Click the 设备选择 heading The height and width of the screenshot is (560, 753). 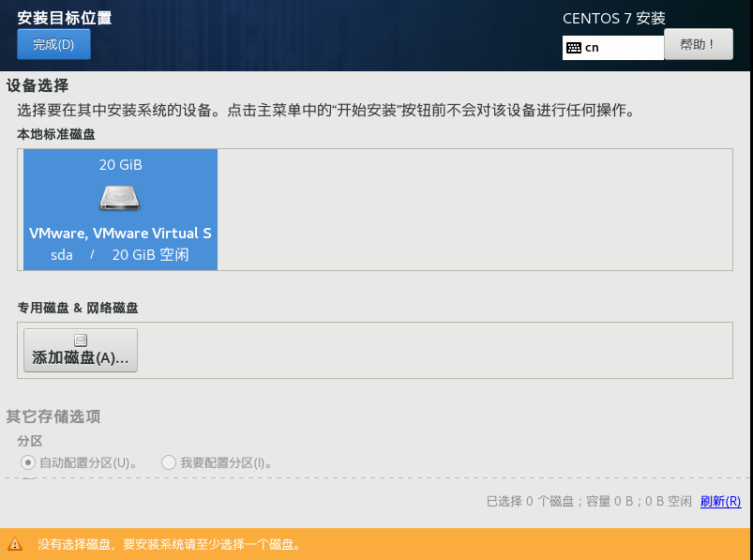[38, 85]
